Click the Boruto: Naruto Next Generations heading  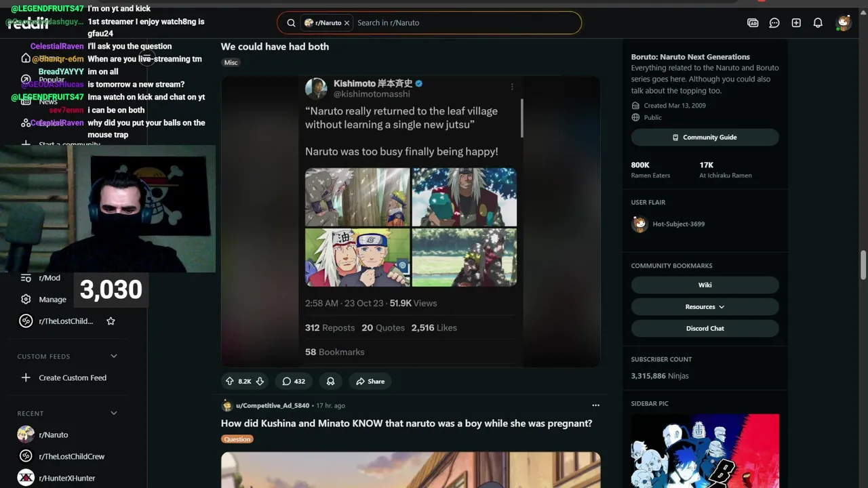[690, 57]
